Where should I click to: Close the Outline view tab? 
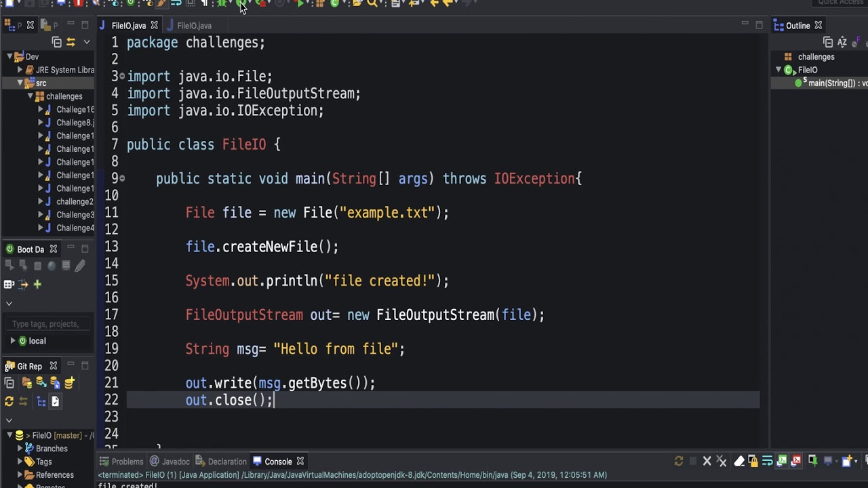coord(818,26)
